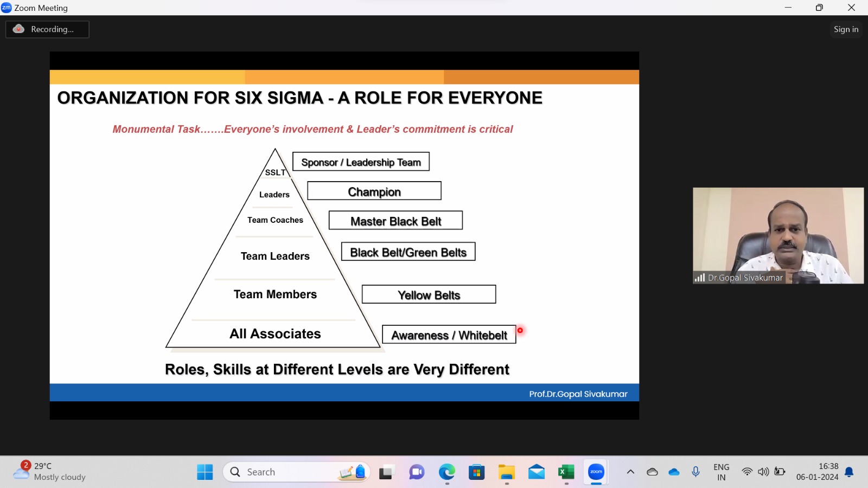Open the Teams chat icon in the taskbar
The image size is (868, 488).
coord(417,472)
